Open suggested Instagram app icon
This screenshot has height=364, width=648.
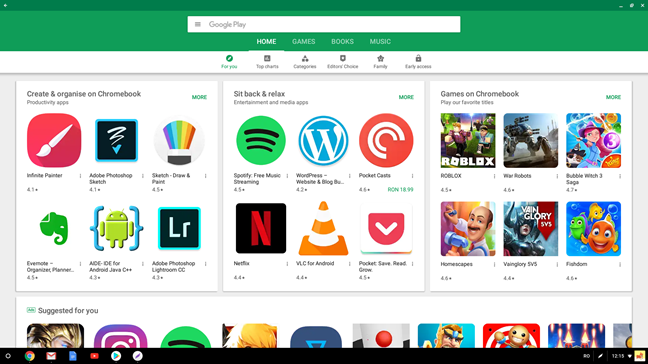point(120,336)
